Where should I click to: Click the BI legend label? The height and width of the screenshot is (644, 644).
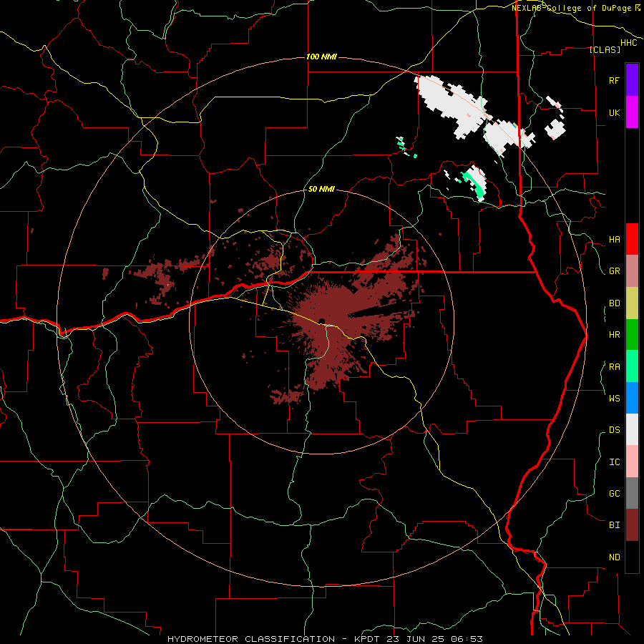pyautogui.click(x=614, y=525)
